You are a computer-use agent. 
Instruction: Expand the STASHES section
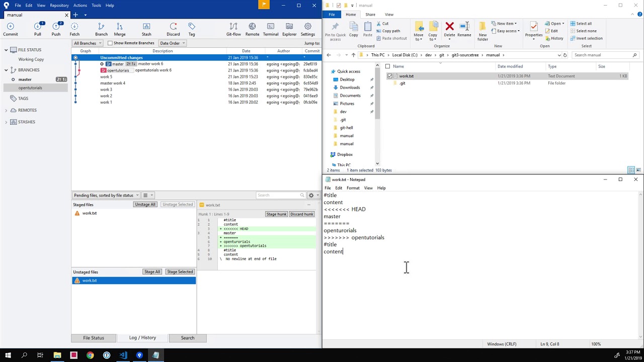coord(6,122)
